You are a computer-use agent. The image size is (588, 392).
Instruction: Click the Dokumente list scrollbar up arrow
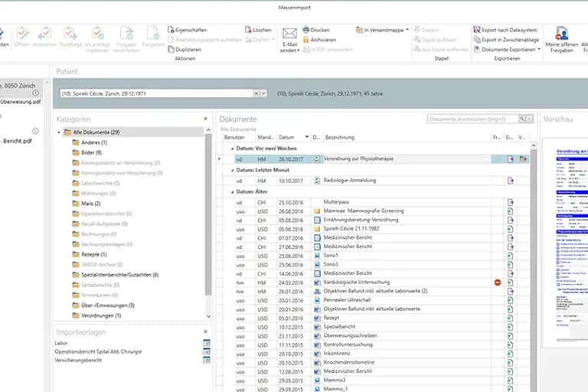tap(534, 145)
